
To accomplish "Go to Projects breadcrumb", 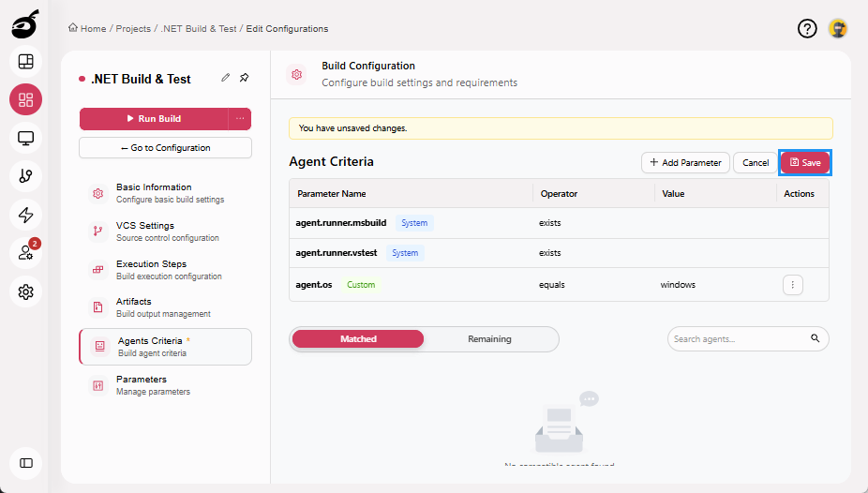I will 133,28.
